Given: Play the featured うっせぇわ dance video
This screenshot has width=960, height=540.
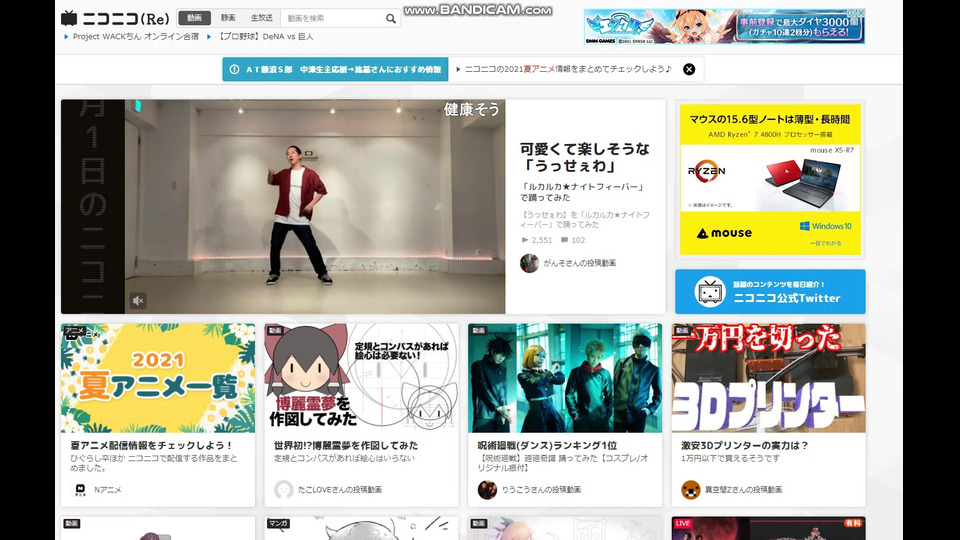Looking at the screenshot, I should [315, 207].
